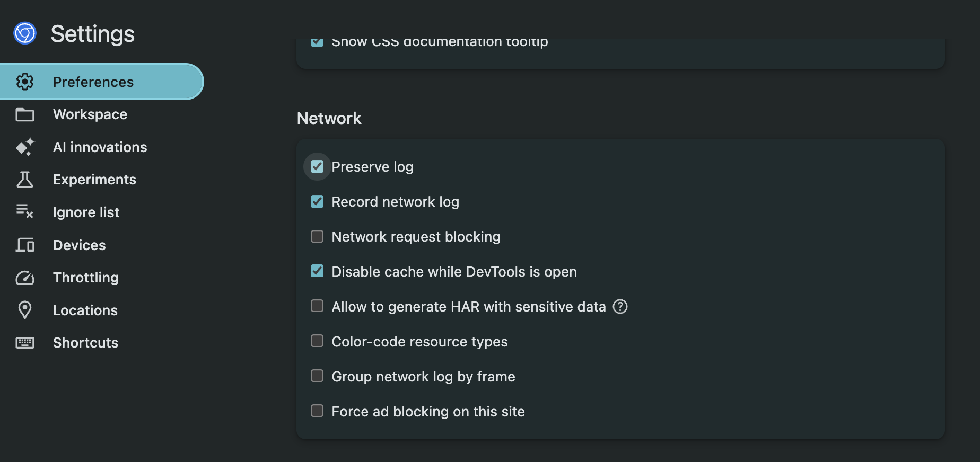Click the Preferences gear icon
This screenshot has height=462, width=980.
[x=25, y=82]
